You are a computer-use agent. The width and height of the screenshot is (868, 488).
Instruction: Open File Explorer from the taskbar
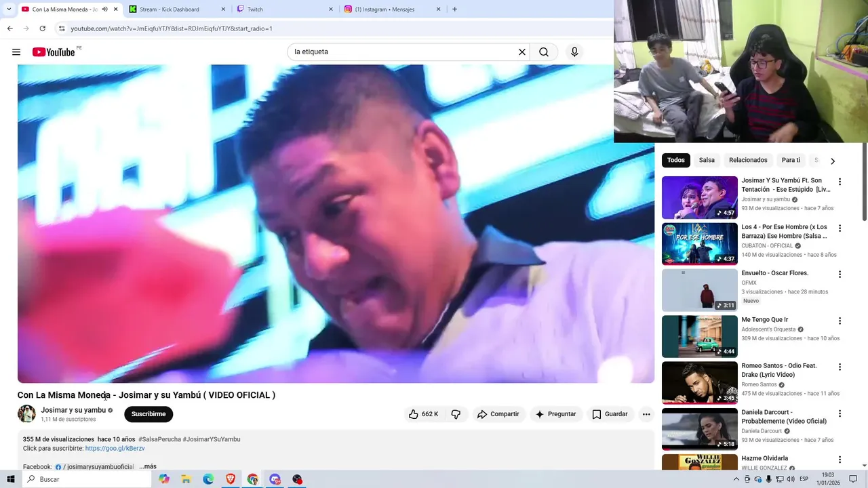186,479
